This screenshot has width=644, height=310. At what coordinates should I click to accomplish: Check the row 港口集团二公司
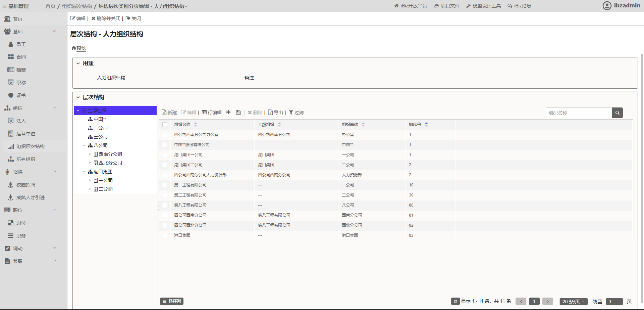[x=165, y=165]
